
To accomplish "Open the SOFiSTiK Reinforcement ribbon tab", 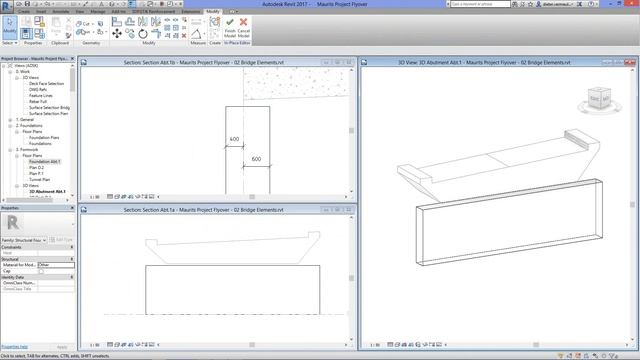I will click(153, 11).
